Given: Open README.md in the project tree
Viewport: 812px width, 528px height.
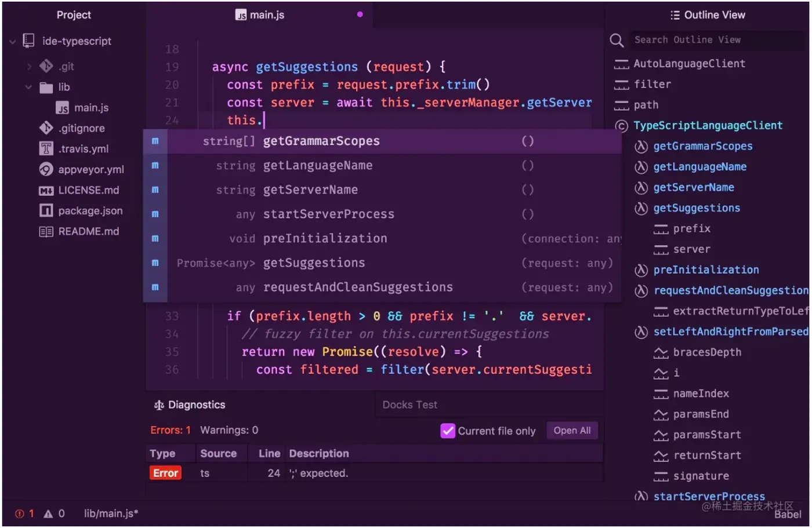Looking at the screenshot, I should tap(89, 232).
